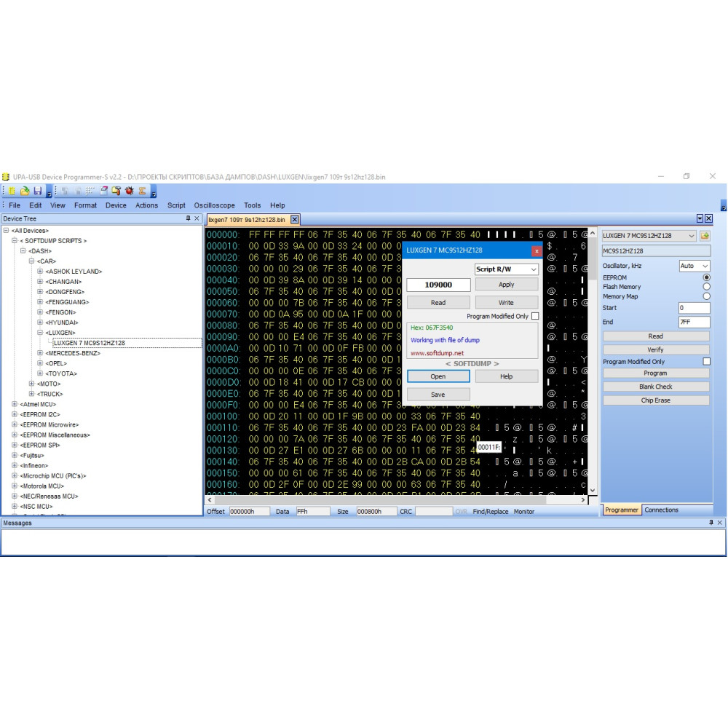Click the load device icon beside LUXGEN combo

tap(705, 236)
